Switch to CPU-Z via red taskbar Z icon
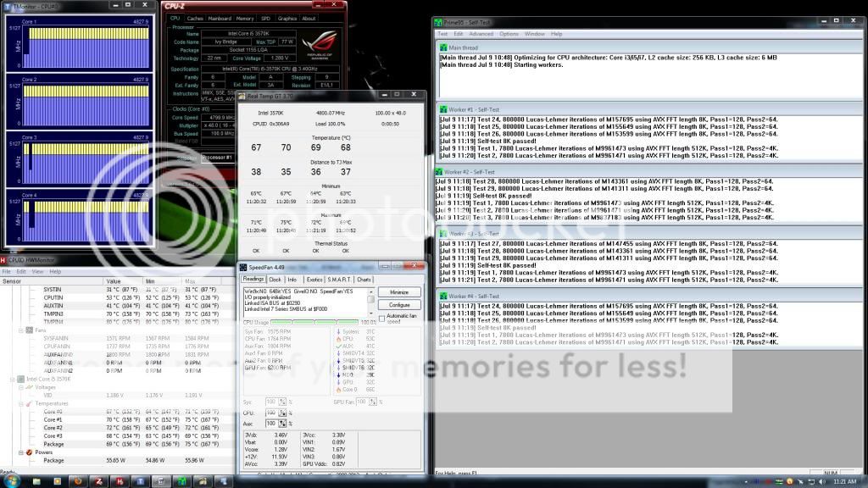The width and height of the screenshot is (868, 488). click(98, 481)
